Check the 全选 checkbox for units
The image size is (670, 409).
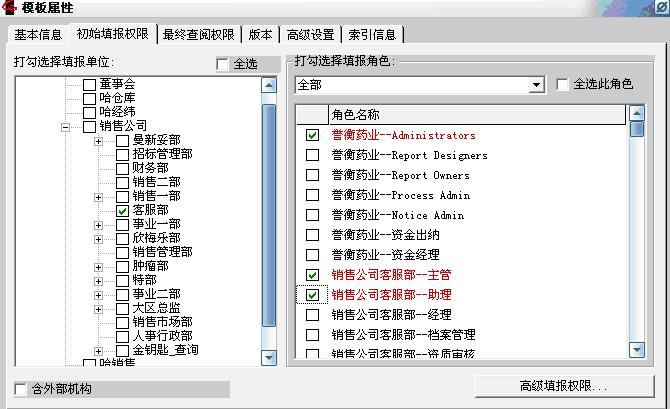(x=223, y=65)
